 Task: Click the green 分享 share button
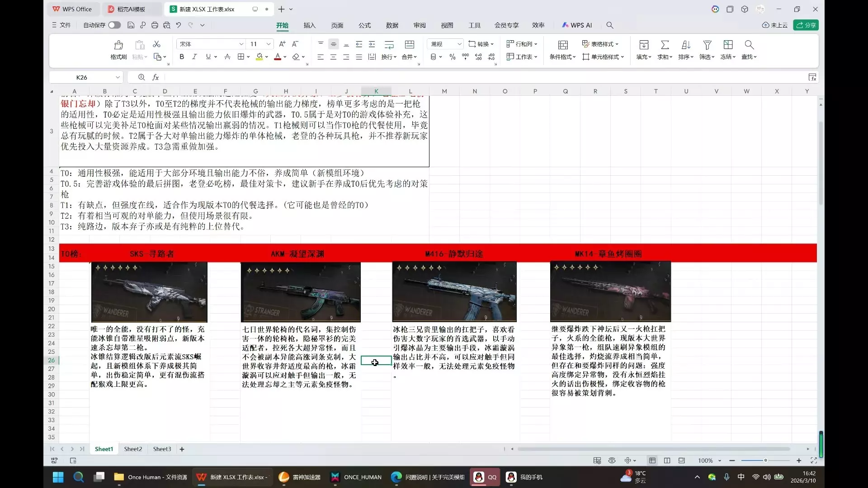806,25
